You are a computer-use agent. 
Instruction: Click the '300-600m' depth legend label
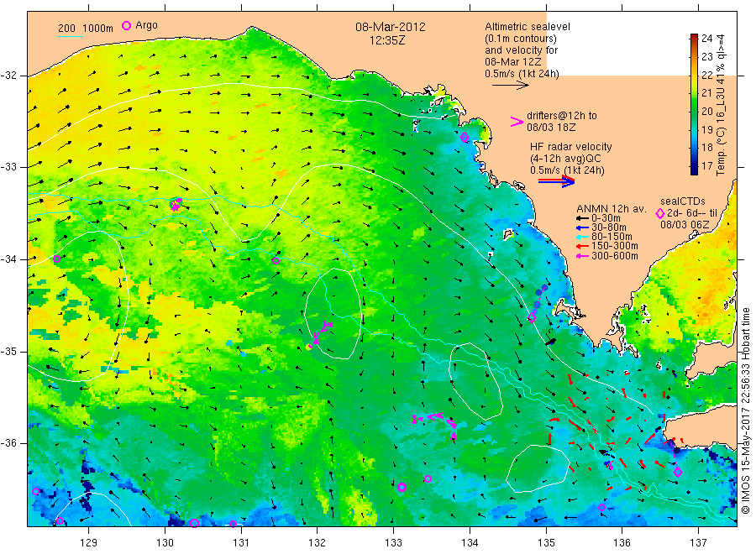pyautogui.click(x=615, y=256)
